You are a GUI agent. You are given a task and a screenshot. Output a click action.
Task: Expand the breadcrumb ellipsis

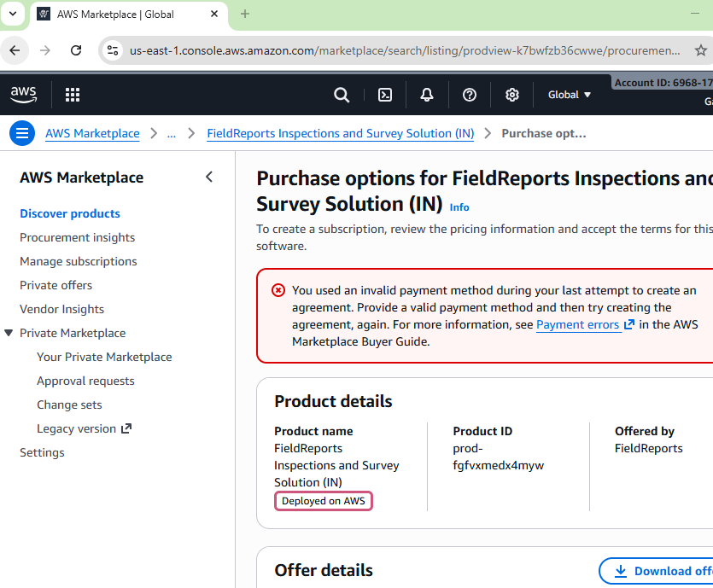(172, 134)
